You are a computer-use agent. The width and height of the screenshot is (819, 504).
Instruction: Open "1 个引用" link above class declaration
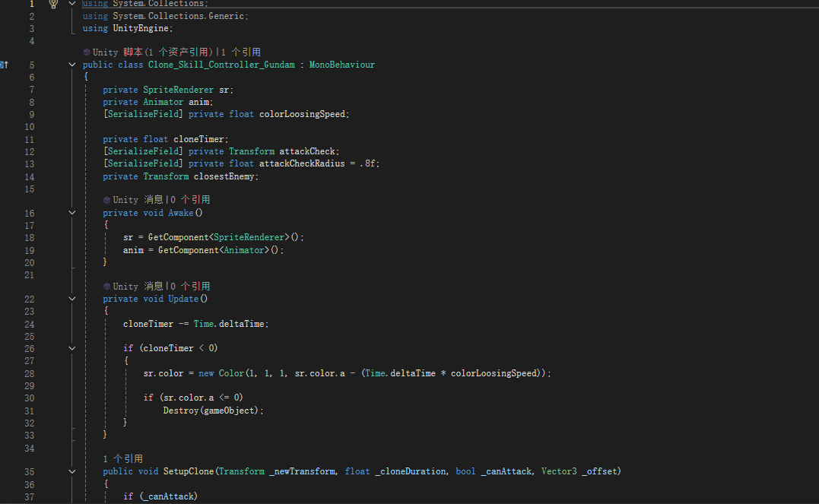pyautogui.click(x=241, y=52)
